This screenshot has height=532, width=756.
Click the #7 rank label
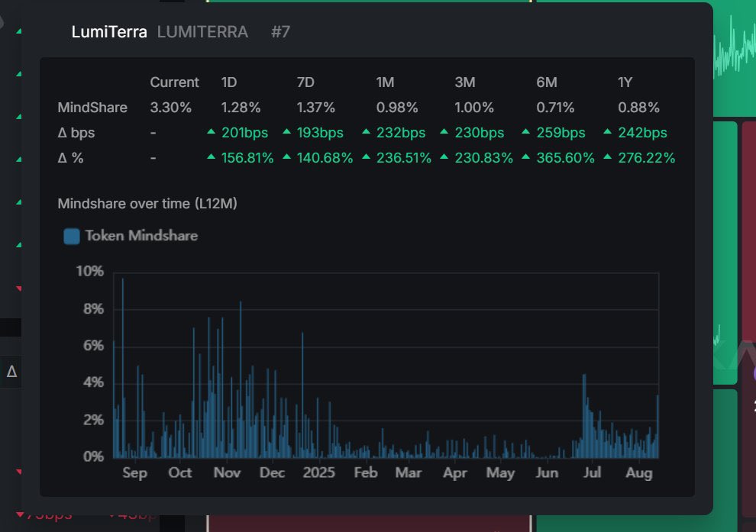point(280,32)
